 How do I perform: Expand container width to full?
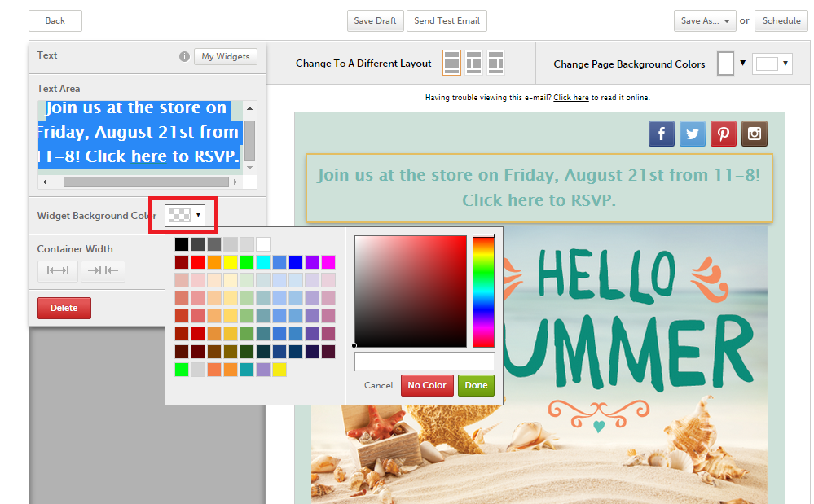pyautogui.click(x=58, y=271)
